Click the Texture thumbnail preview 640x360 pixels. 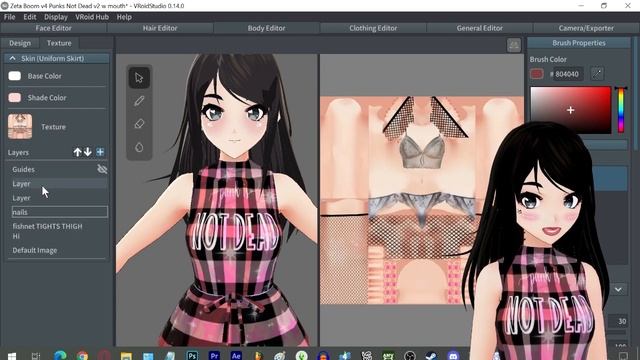(x=20, y=127)
